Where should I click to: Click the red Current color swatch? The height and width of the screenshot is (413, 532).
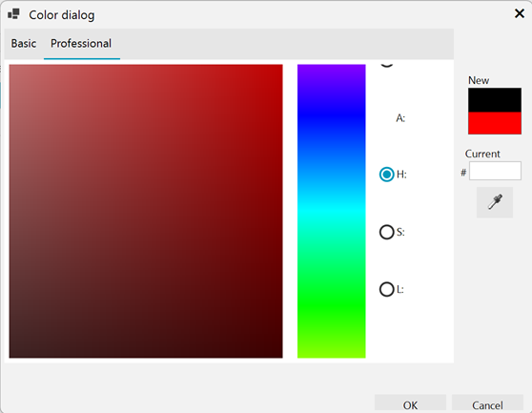point(495,123)
